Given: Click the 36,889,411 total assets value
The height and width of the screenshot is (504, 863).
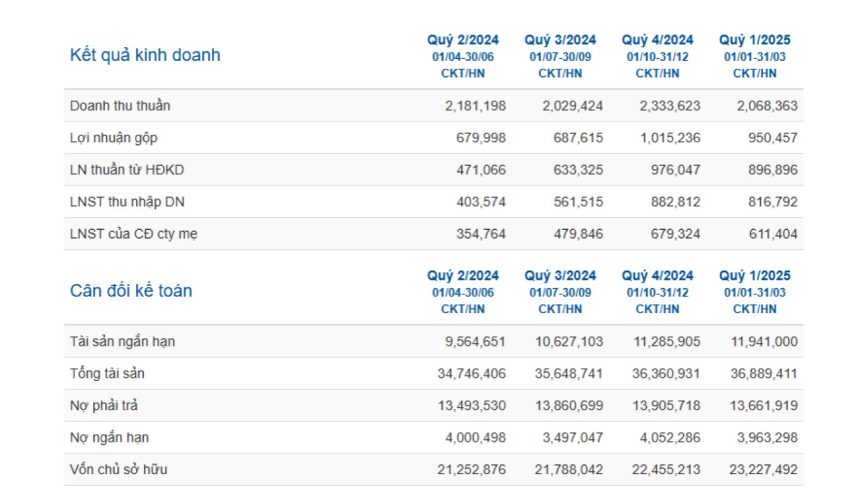Looking at the screenshot, I should 763,373.
